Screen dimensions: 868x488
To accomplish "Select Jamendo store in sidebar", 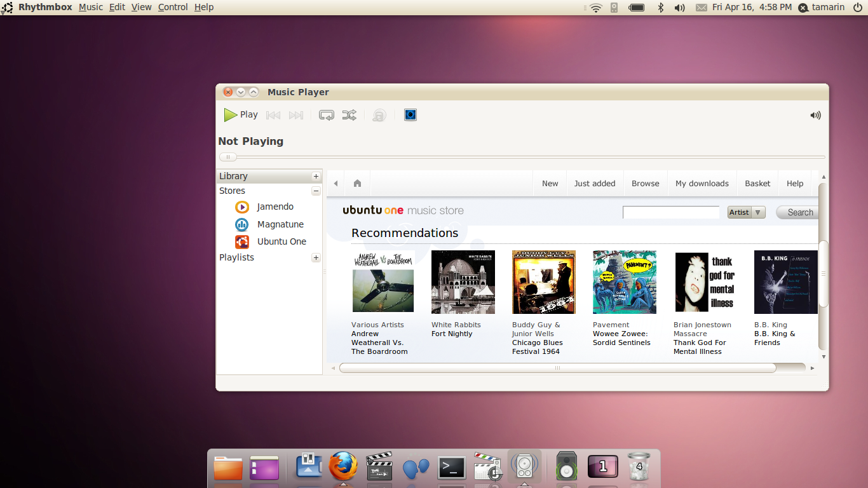I will click(275, 207).
